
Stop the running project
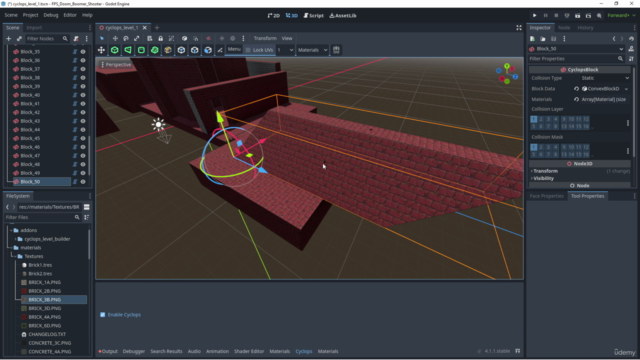pos(556,16)
